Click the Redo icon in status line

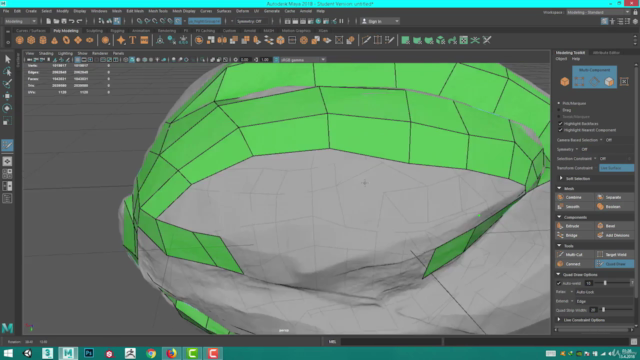tap(79, 21)
